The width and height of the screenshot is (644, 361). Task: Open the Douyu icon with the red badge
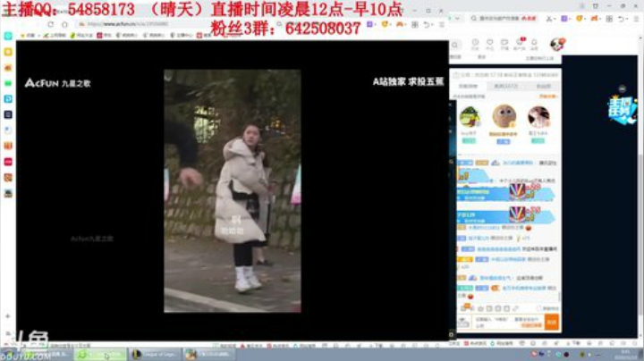(520, 44)
